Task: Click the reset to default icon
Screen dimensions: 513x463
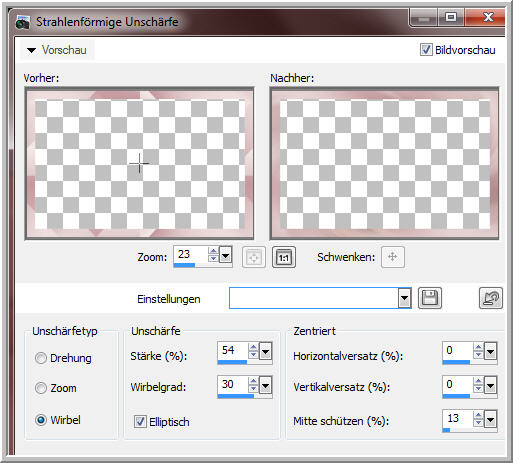Action: (491, 298)
